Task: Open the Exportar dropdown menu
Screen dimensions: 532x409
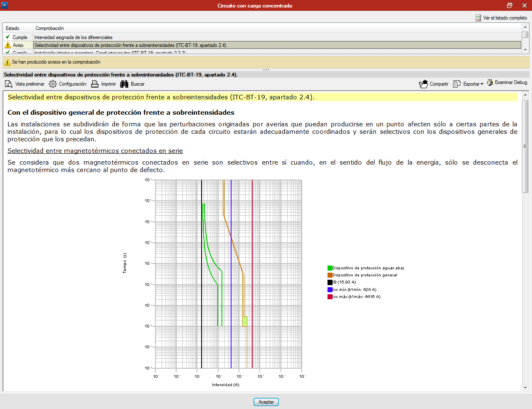Action: click(468, 84)
